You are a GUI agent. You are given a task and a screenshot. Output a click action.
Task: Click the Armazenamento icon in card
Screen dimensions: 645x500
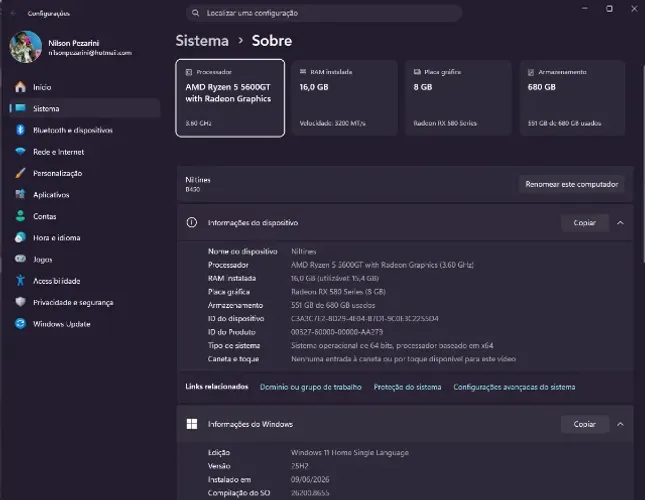pos(531,72)
